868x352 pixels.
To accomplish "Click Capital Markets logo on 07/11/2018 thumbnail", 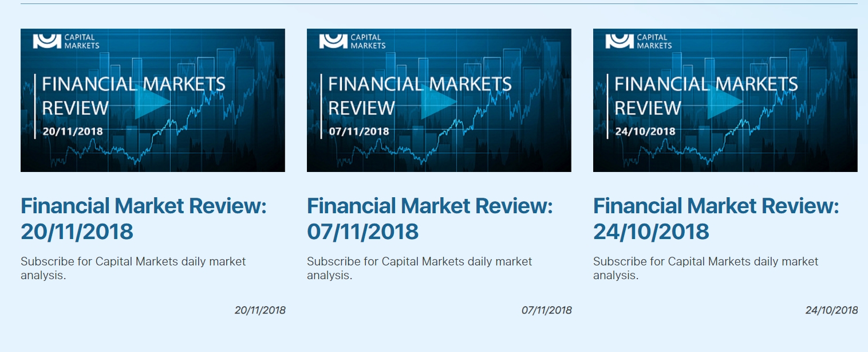I will click(x=352, y=41).
